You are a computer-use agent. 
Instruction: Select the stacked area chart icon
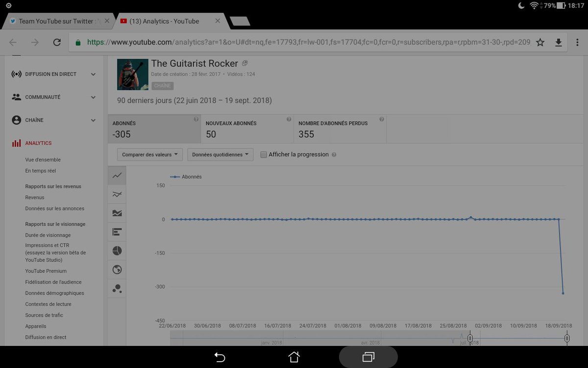point(117,213)
